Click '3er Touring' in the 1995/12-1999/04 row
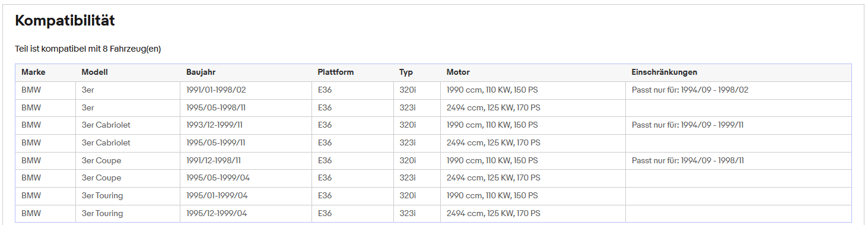868x225 pixels. click(x=103, y=213)
